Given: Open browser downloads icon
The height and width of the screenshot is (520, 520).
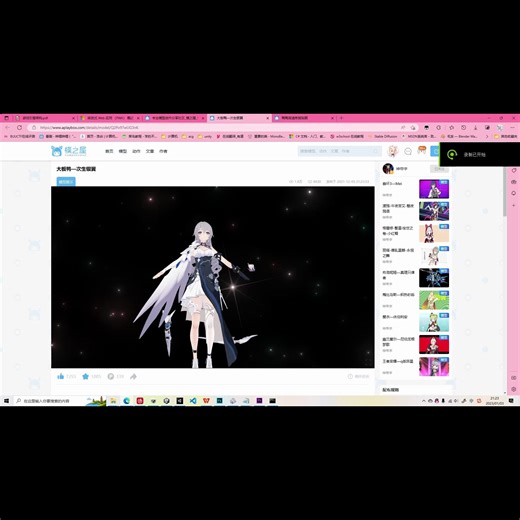Looking at the screenshot, I should coord(475,127).
